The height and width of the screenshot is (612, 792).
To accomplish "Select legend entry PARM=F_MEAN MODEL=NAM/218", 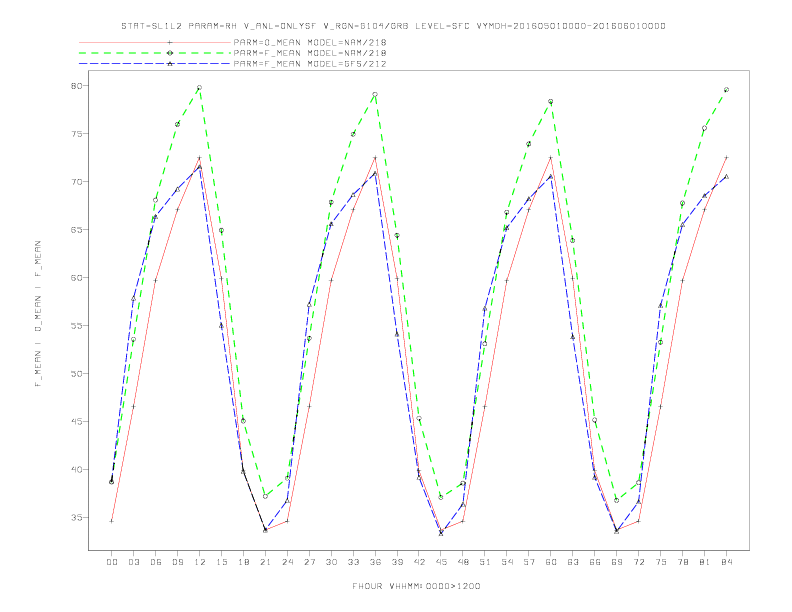I will click(x=310, y=53).
